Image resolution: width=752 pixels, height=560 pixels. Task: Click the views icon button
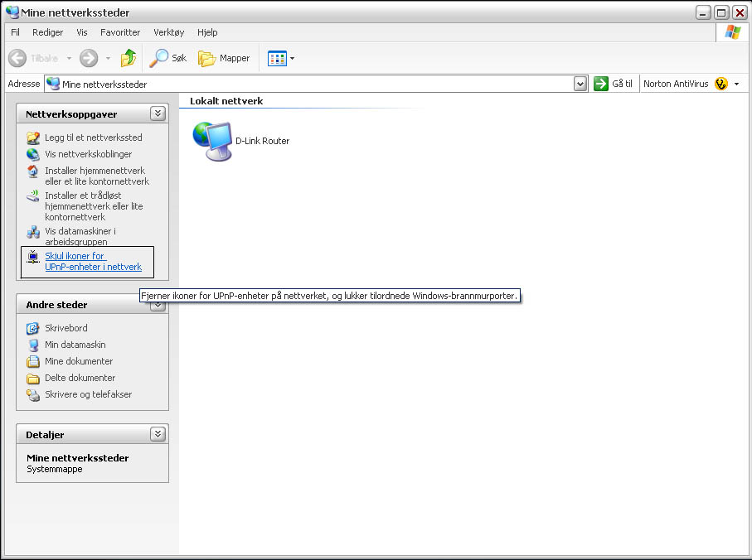tap(277, 59)
